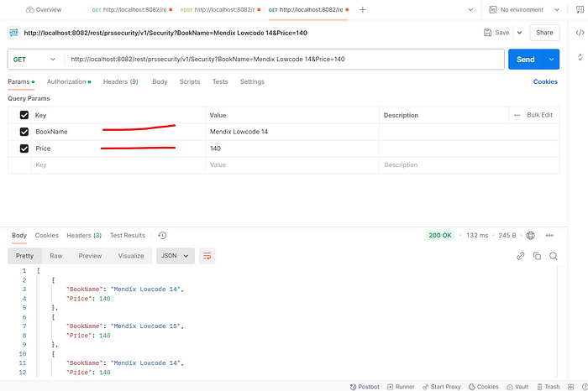Click the copy response icon

pyautogui.click(x=537, y=255)
